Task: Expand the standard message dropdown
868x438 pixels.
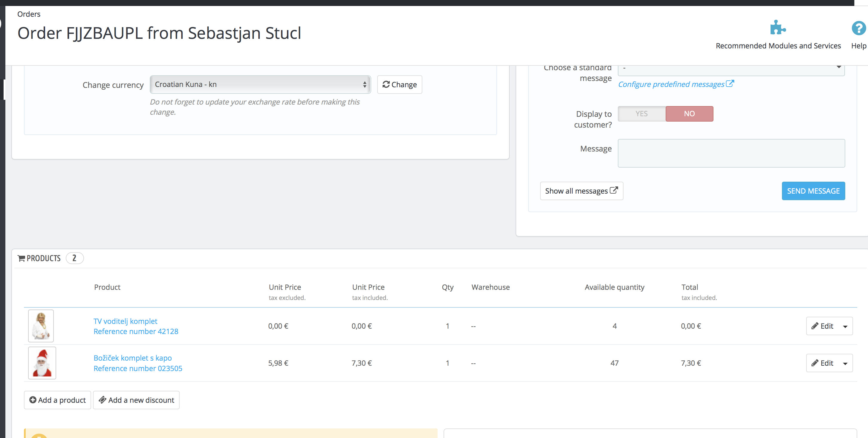Action: coord(731,69)
